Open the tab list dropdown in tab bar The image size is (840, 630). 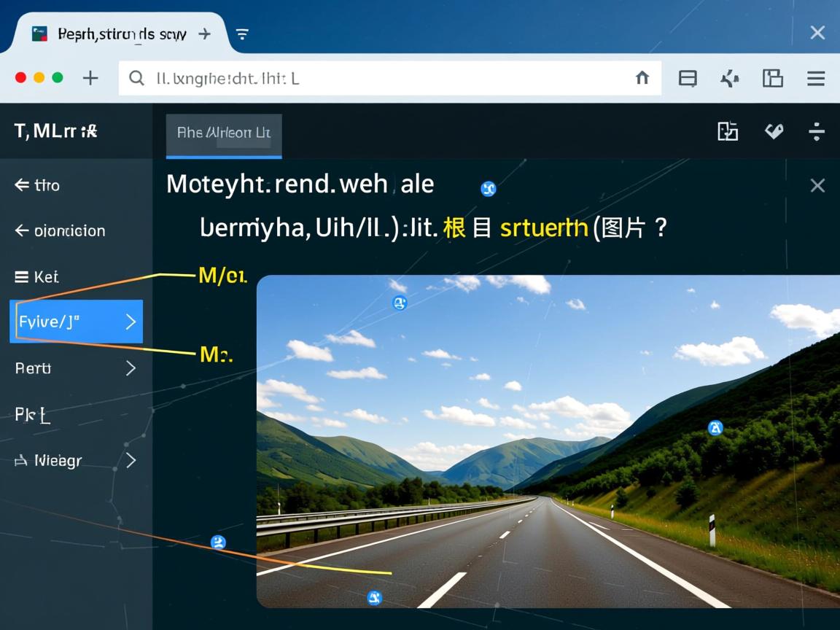[242, 34]
